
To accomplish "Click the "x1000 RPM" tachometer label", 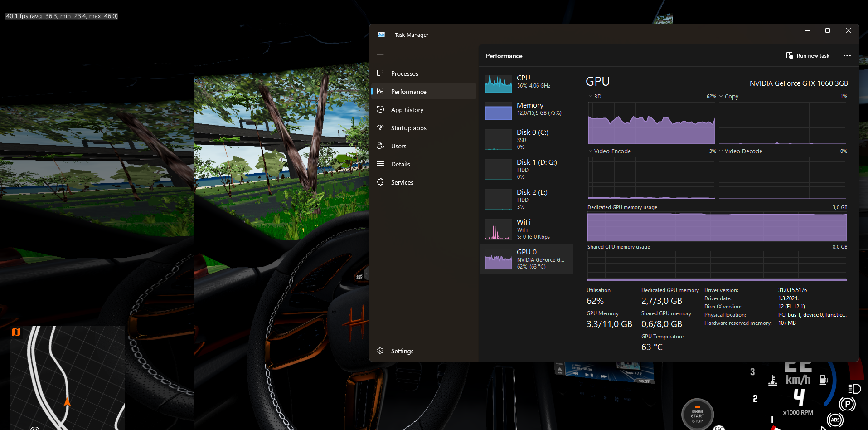I will click(798, 413).
